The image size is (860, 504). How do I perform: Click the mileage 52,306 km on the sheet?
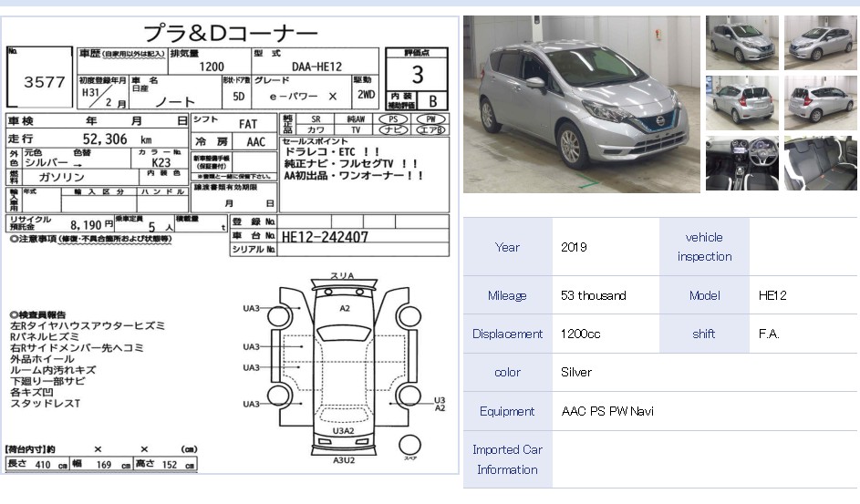click(118, 139)
